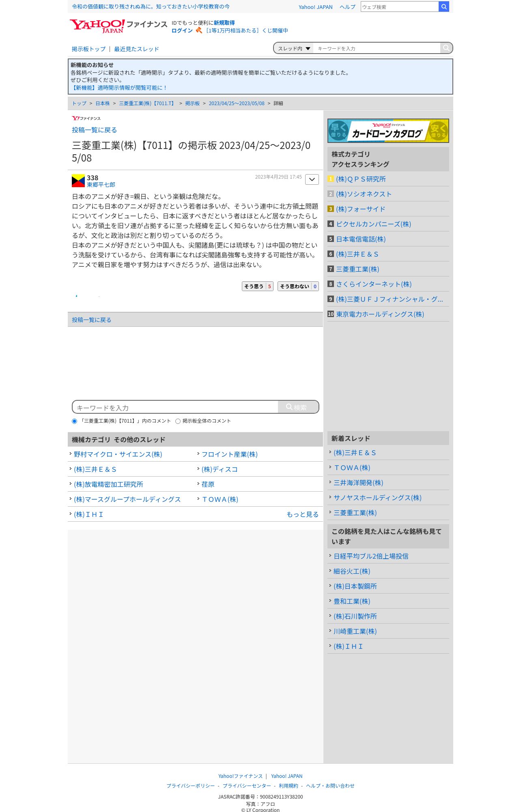The width and height of the screenshot is (521, 812).
Task: Open 川崎重工業(株) link
Action: point(355,631)
